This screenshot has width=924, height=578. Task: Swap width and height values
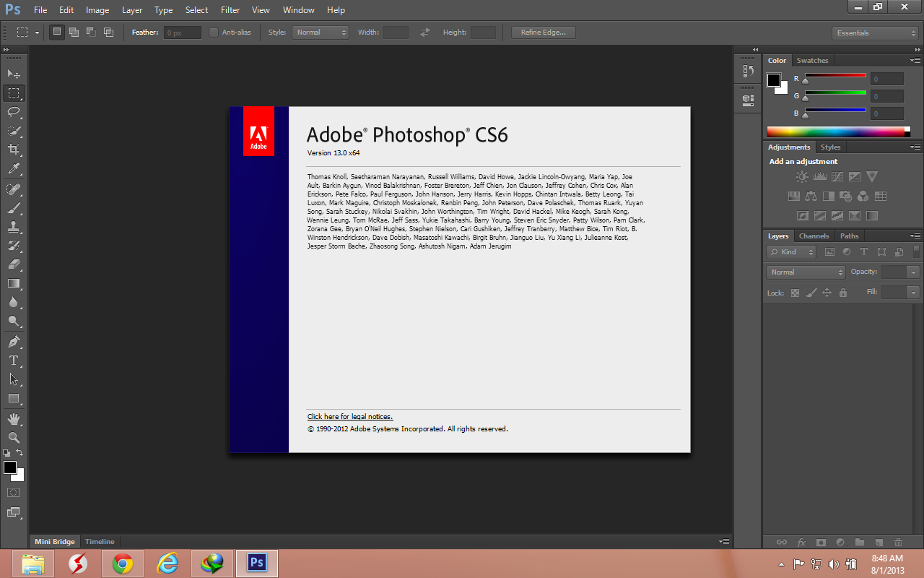(425, 33)
